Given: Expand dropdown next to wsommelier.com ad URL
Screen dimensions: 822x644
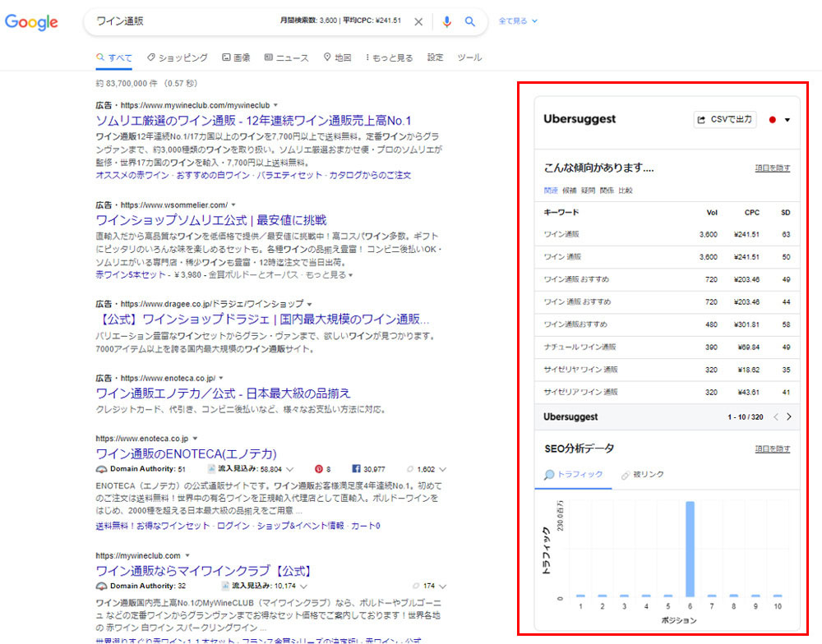Looking at the screenshot, I should [233, 205].
